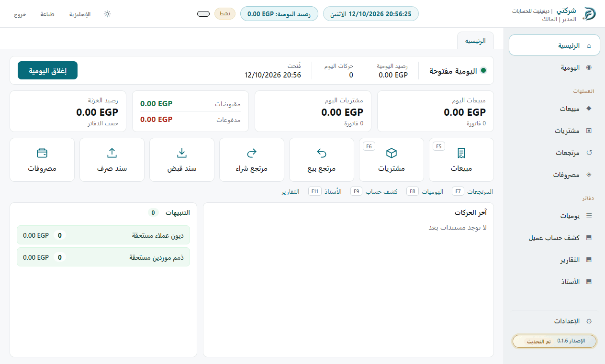Click the مبيعات اليوم summary card
The width and height of the screenshot is (605, 364).
coord(436,111)
